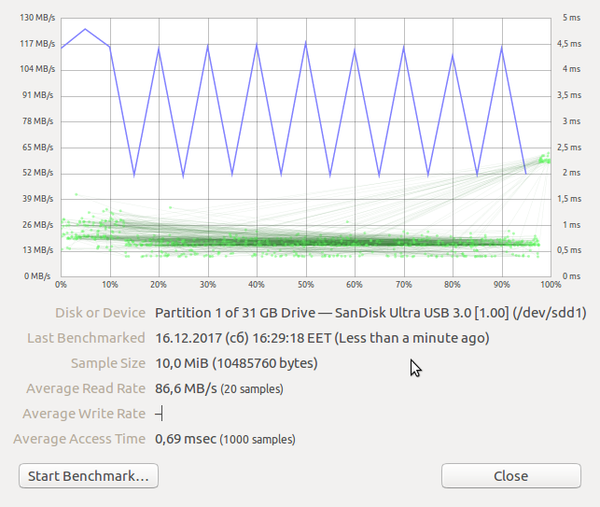Click the 40% label on horizontal axis
The width and height of the screenshot is (600, 507).
256,285
